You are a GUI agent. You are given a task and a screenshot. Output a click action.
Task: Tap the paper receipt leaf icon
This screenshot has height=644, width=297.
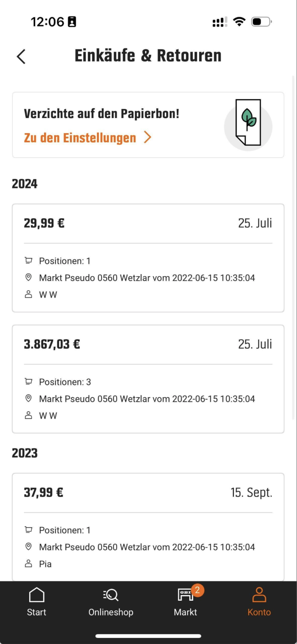[x=248, y=123]
